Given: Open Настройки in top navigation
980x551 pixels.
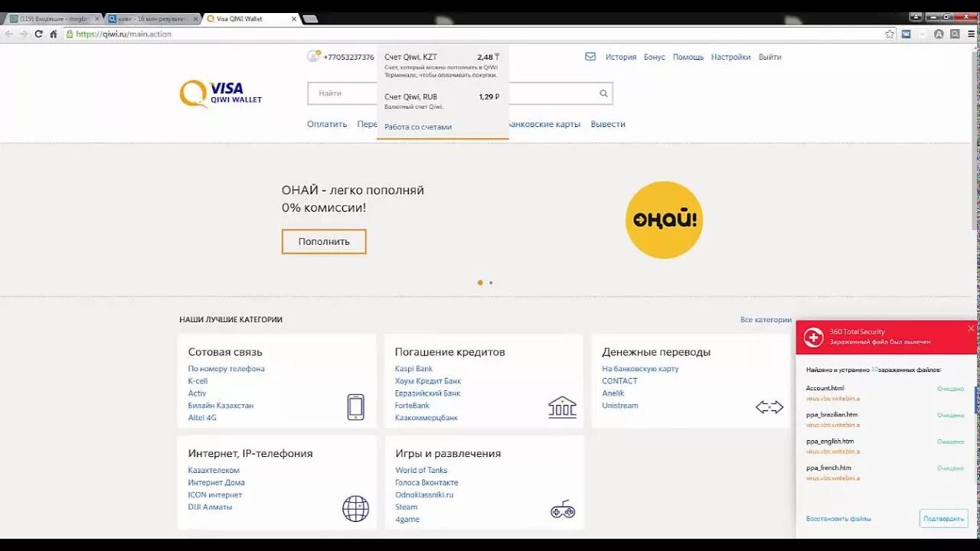Looking at the screenshot, I should tap(730, 57).
